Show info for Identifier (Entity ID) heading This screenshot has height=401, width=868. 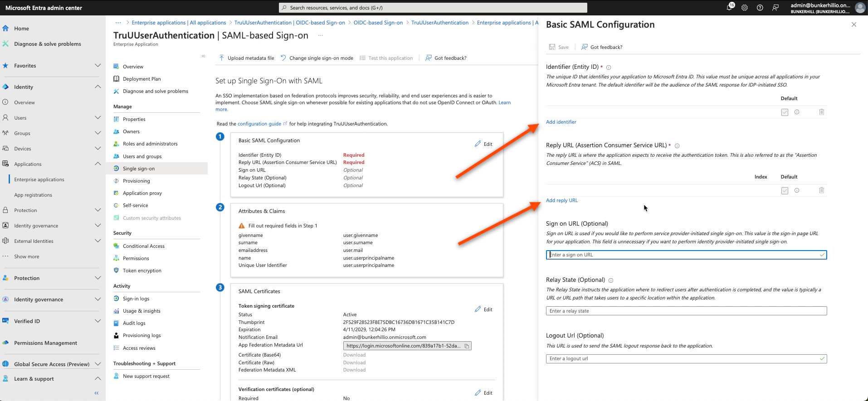pyautogui.click(x=609, y=68)
